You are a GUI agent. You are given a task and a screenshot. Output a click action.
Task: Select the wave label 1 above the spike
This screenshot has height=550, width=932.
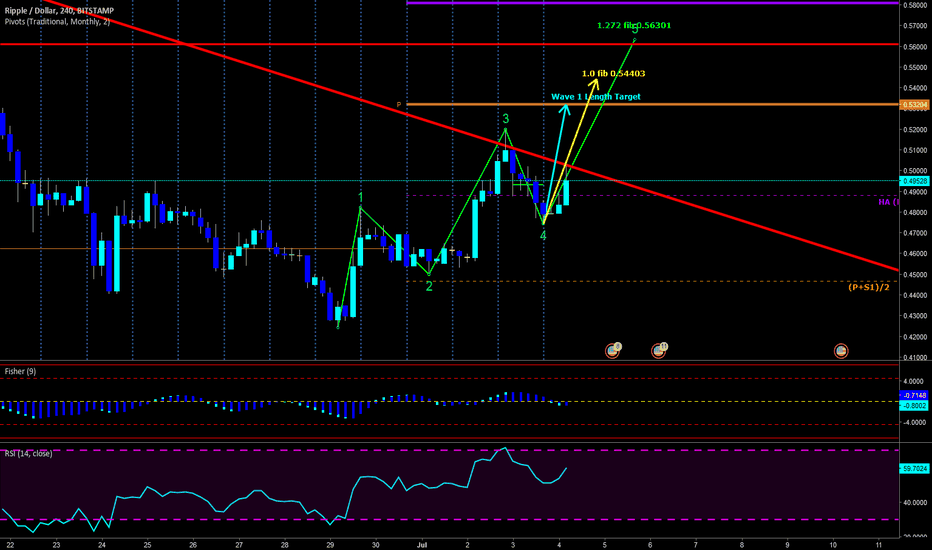360,197
